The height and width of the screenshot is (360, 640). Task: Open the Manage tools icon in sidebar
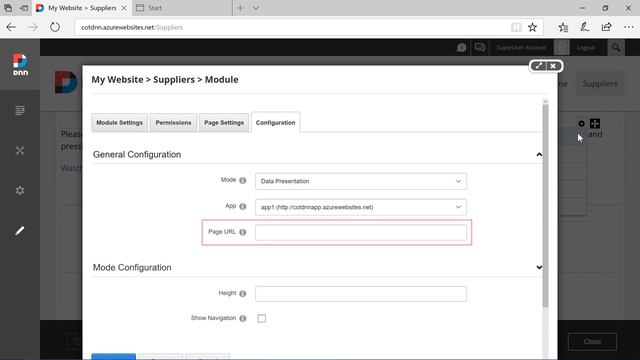point(20,150)
